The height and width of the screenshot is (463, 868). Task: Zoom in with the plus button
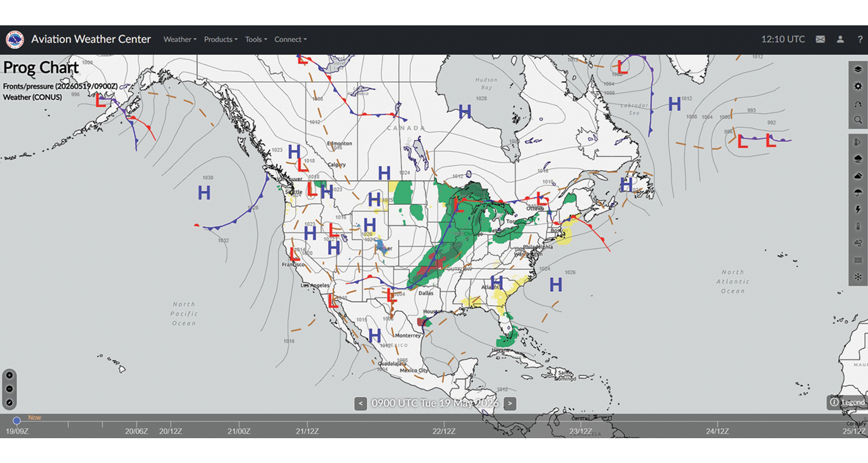(x=9, y=375)
